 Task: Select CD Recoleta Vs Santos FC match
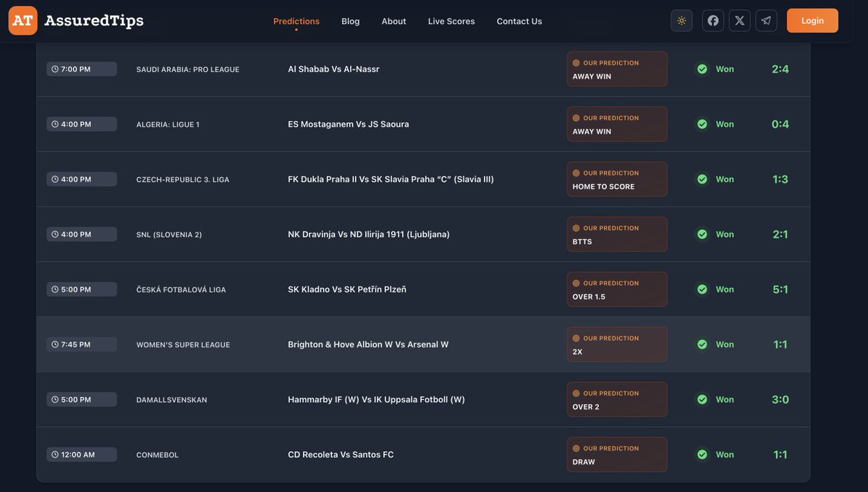click(341, 454)
